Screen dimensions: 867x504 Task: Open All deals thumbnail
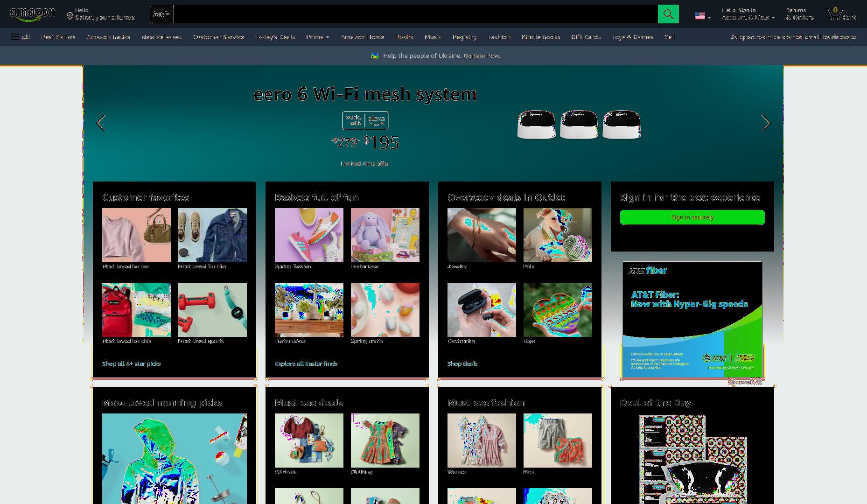pyautogui.click(x=309, y=441)
